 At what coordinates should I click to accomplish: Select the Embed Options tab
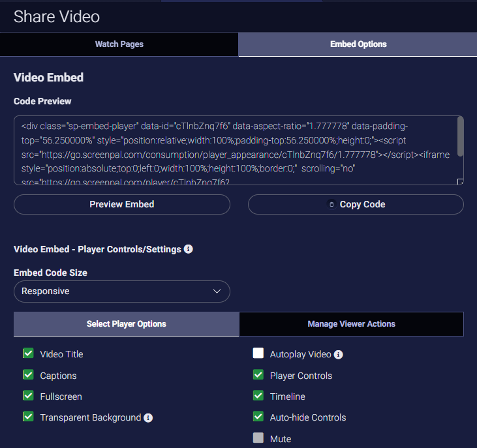coord(358,44)
